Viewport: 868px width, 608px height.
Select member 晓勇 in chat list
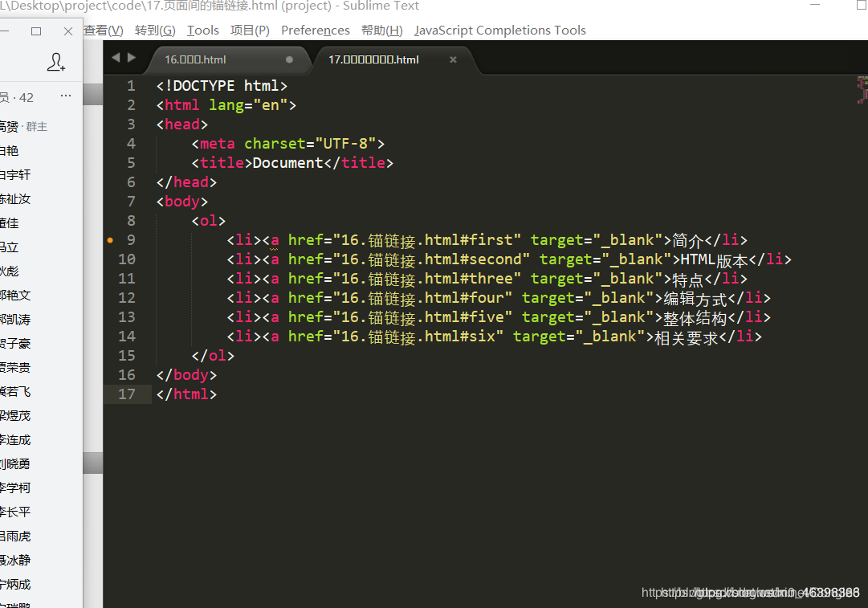[x=15, y=464]
